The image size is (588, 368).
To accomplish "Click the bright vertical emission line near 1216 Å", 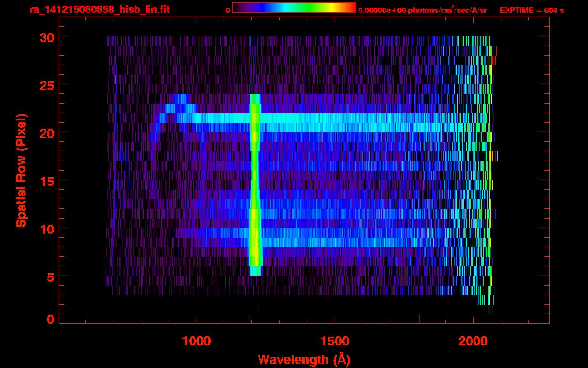I will [255, 184].
